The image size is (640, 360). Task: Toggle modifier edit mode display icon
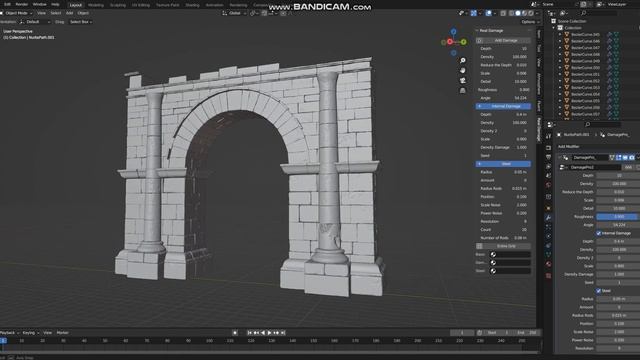(618, 157)
